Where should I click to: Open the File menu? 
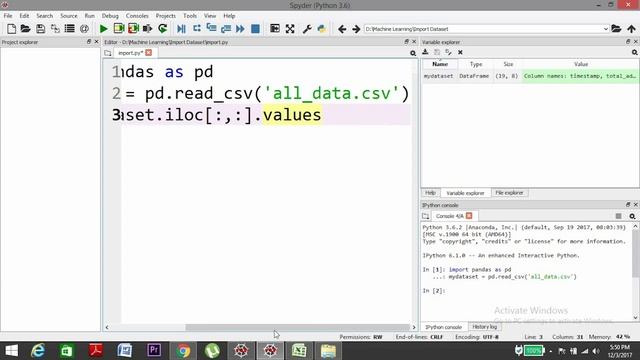point(8,16)
